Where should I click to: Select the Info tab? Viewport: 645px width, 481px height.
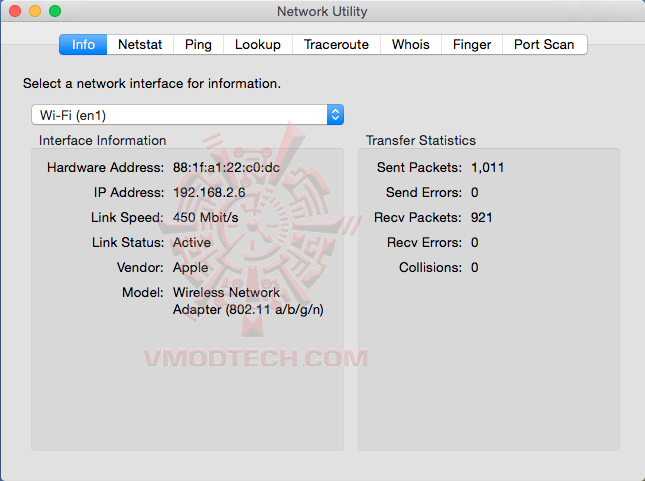83,45
